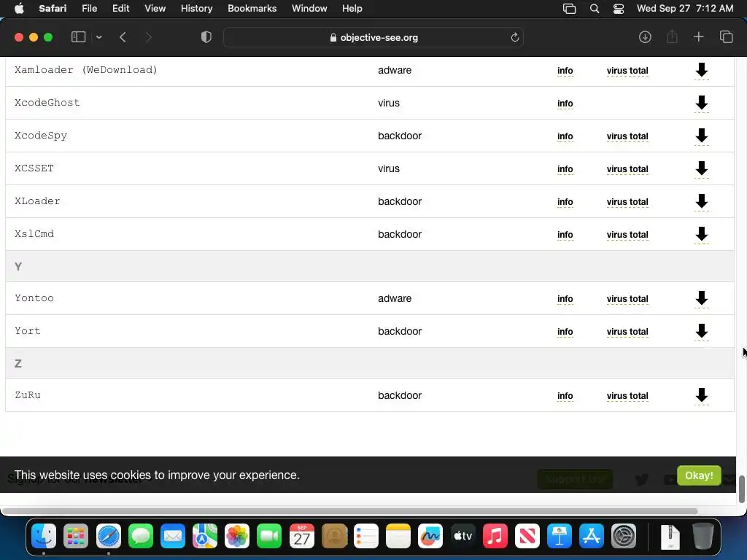The width and height of the screenshot is (747, 560).
Task: Open virus total link for XCSSET
Action: pyautogui.click(x=627, y=169)
